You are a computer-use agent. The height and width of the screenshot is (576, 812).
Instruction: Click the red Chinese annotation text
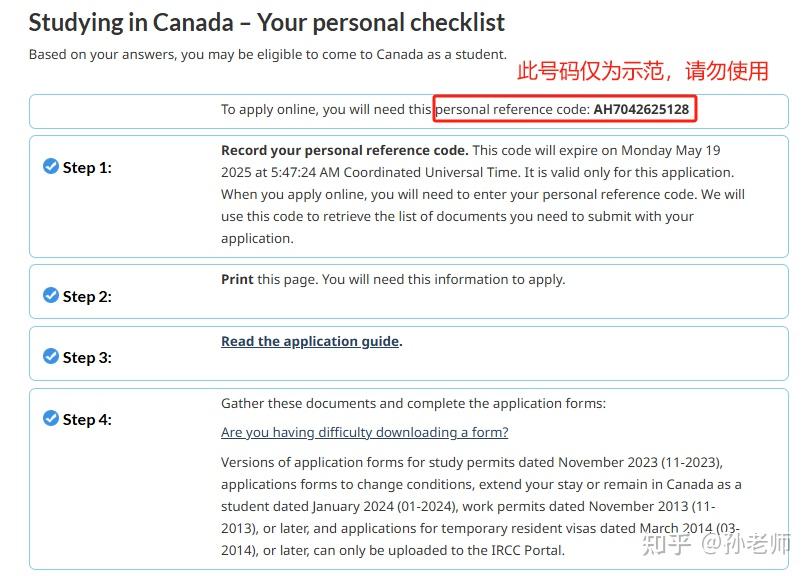click(642, 71)
